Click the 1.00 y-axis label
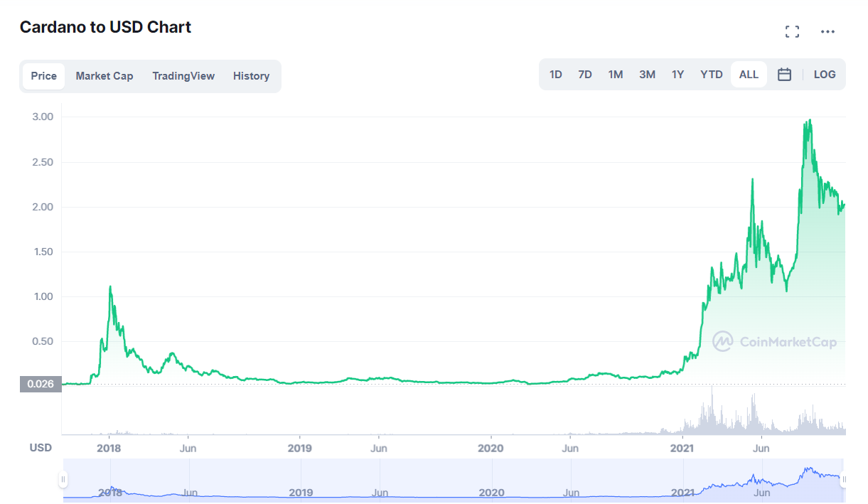Viewport: 868px width, 504px height. coord(43,296)
